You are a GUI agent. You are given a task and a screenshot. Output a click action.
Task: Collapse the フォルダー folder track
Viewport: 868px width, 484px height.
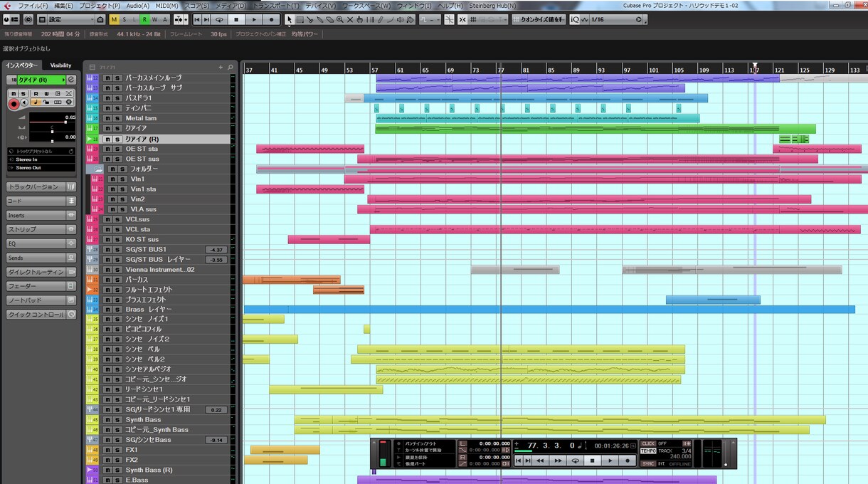(x=98, y=169)
